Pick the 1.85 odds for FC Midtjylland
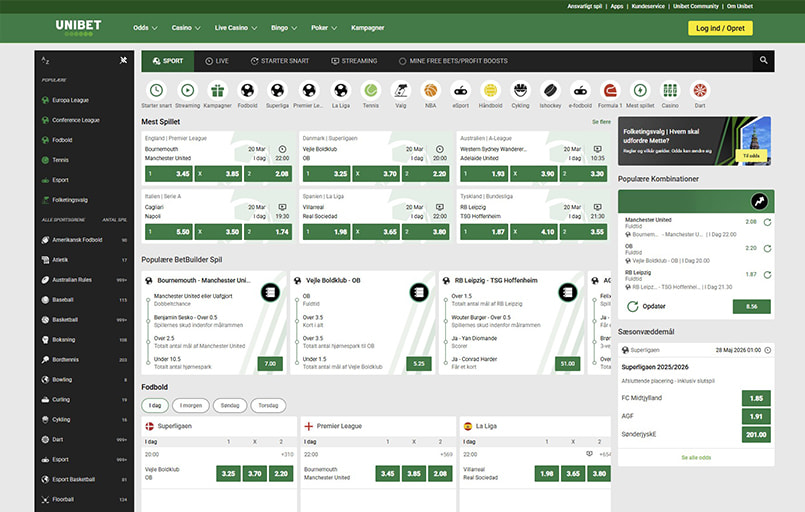The width and height of the screenshot is (805, 512). [x=756, y=398]
